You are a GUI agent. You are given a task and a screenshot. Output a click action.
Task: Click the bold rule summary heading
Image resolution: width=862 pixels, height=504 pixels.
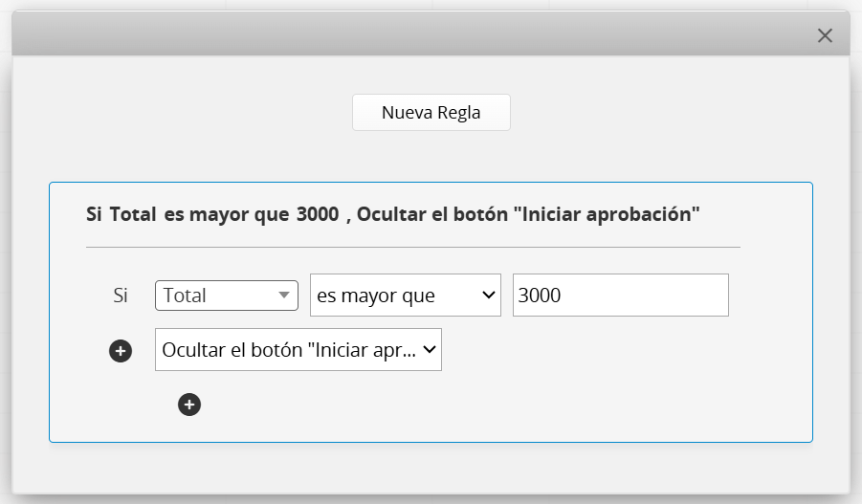[392, 214]
